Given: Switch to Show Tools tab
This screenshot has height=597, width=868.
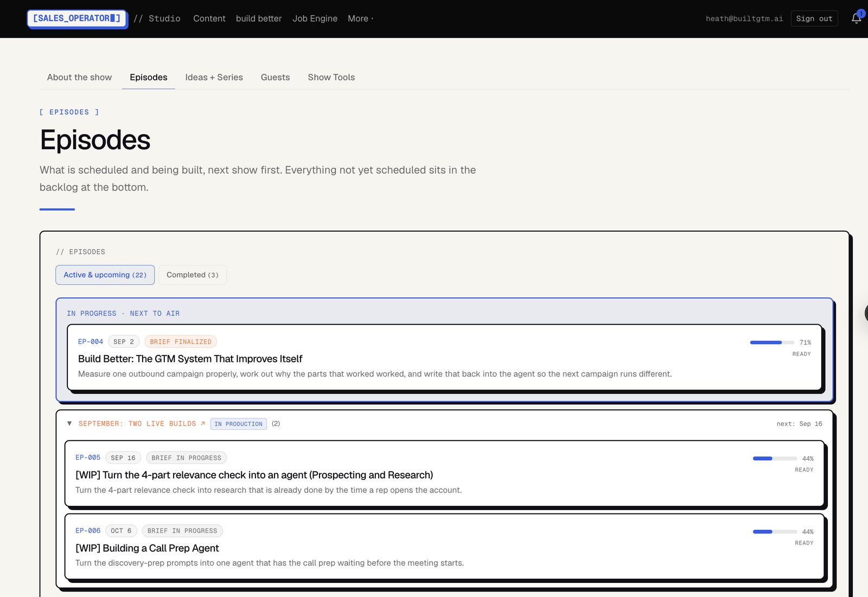Looking at the screenshot, I should coord(331,77).
